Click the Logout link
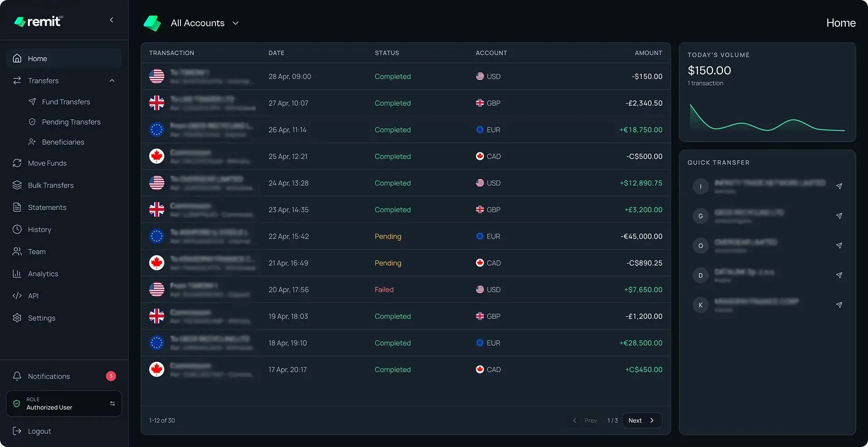Image resolution: width=868 pixels, height=447 pixels. pos(39,431)
